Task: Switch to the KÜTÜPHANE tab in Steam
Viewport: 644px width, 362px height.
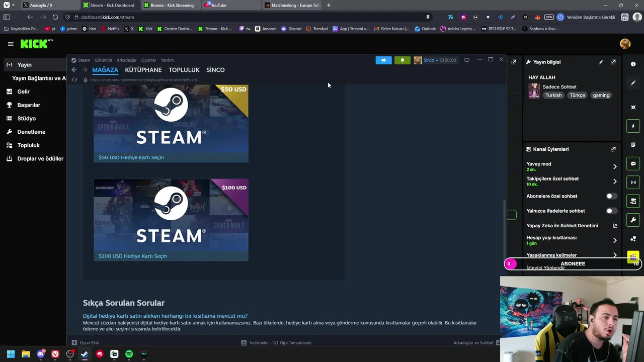Action: point(143,70)
